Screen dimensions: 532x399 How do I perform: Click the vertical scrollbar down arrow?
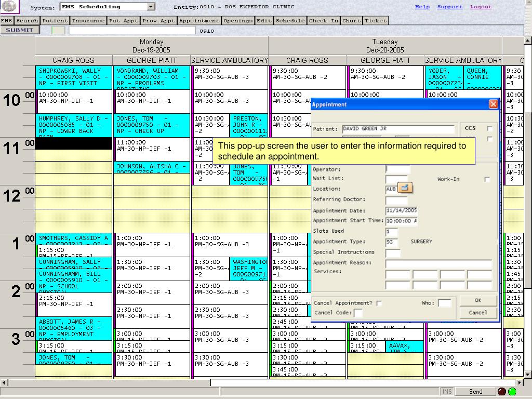click(x=528, y=374)
